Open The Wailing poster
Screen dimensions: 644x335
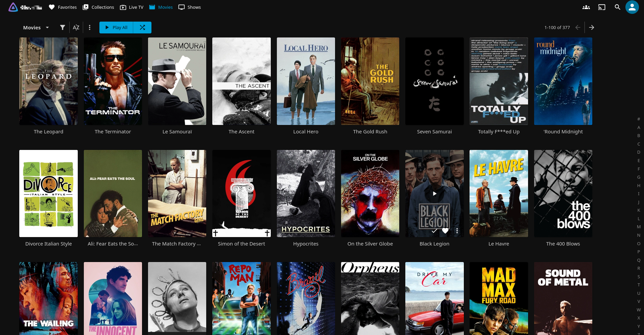48,299
